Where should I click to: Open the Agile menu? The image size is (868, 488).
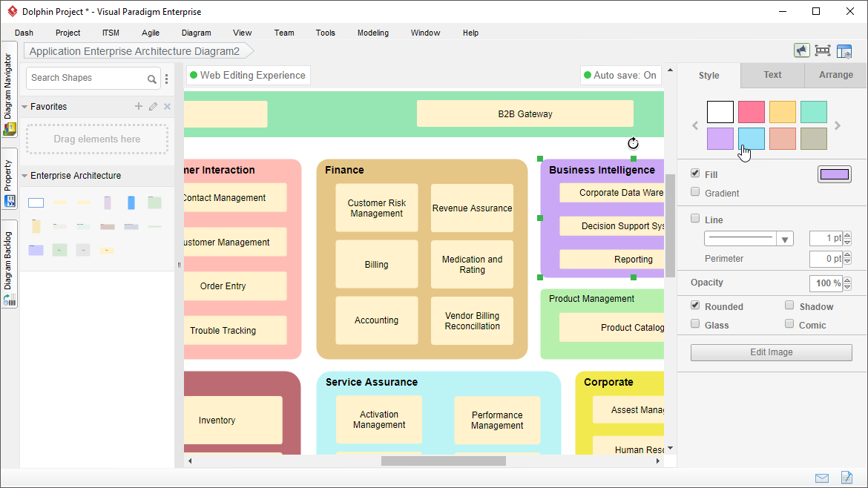point(151,33)
